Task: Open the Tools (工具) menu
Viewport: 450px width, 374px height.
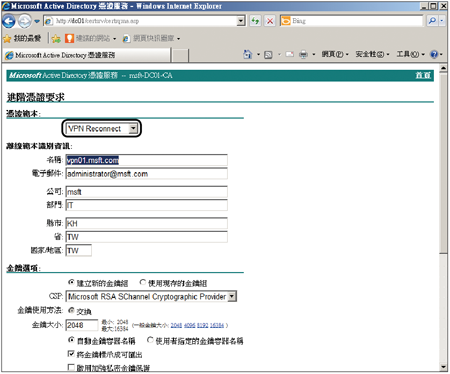Action: pyautogui.click(x=410, y=54)
